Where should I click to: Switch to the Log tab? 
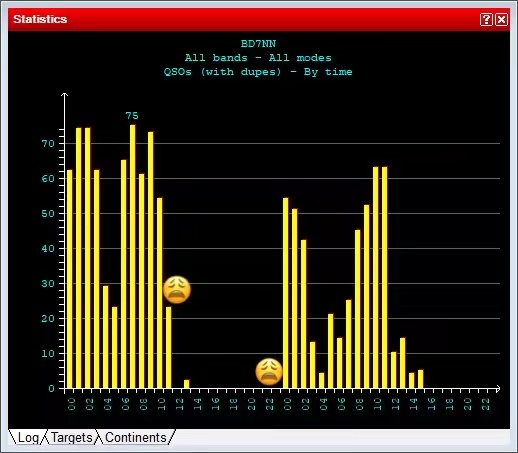click(28, 437)
